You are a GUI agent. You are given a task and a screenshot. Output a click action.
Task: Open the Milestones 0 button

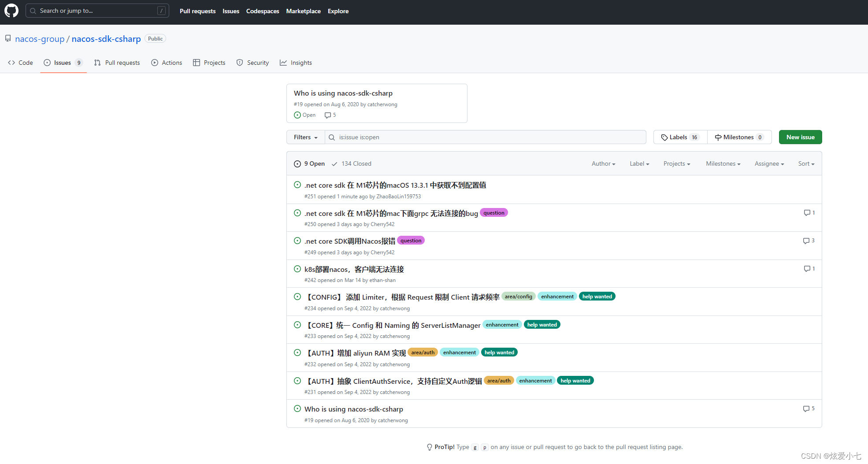[x=739, y=137]
